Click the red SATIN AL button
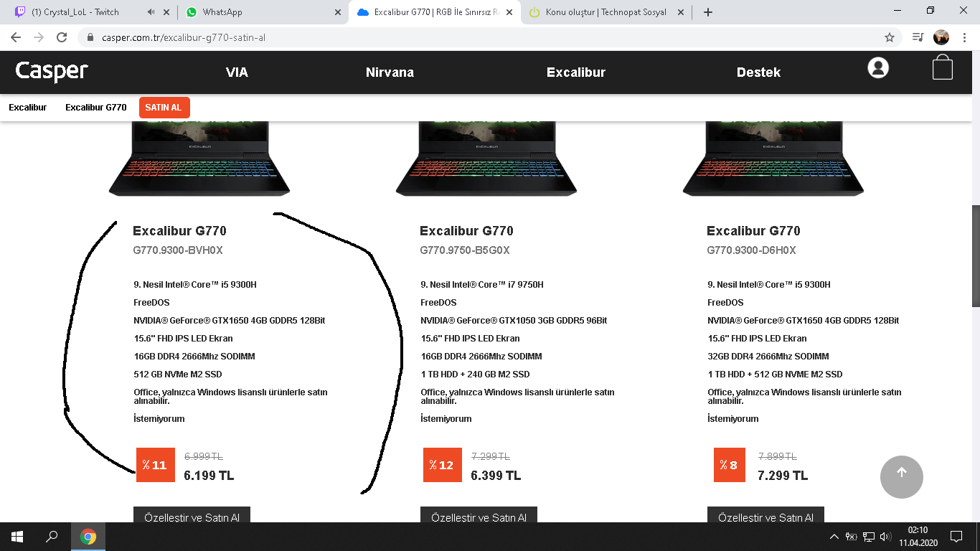 (164, 108)
